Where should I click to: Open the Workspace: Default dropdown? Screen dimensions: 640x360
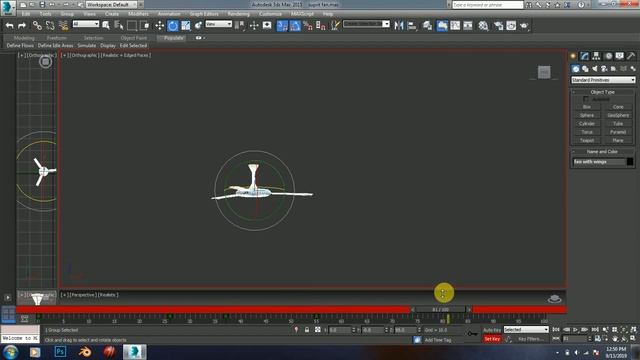pyautogui.click(x=111, y=4)
